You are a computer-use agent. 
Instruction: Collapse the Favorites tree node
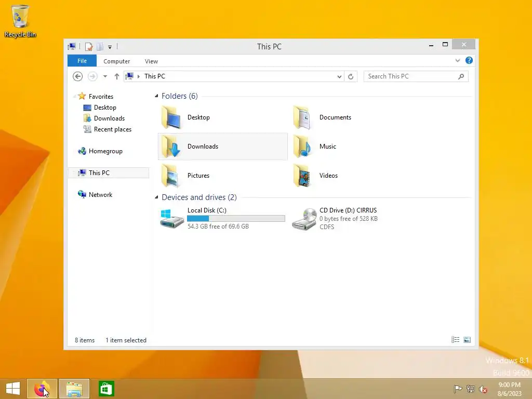click(75, 96)
